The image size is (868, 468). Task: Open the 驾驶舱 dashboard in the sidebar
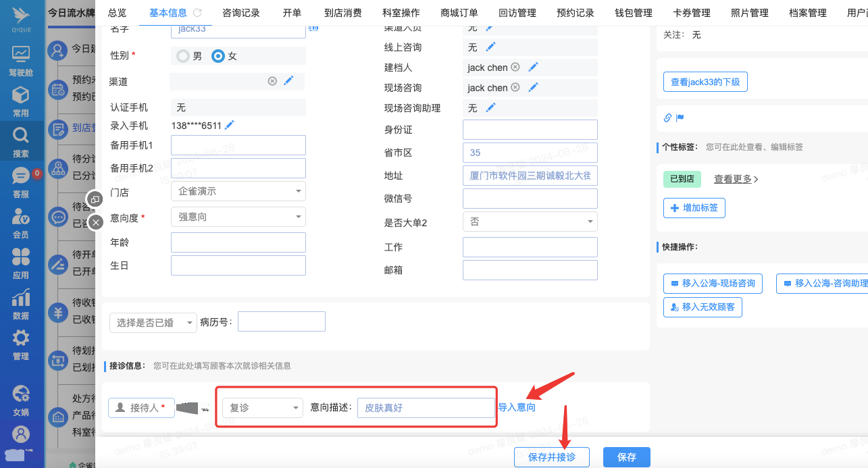pyautogui.click(x=21, y=54)
